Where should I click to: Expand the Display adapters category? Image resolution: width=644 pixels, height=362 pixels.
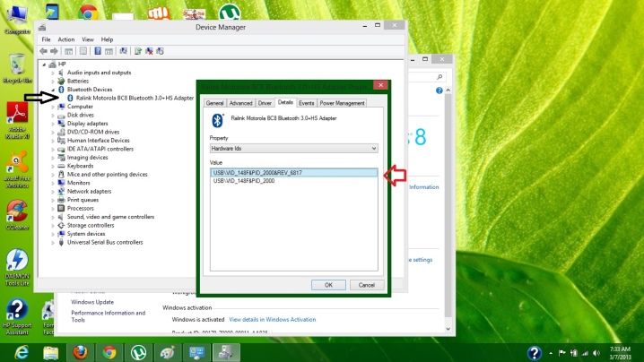coord(53,124)
